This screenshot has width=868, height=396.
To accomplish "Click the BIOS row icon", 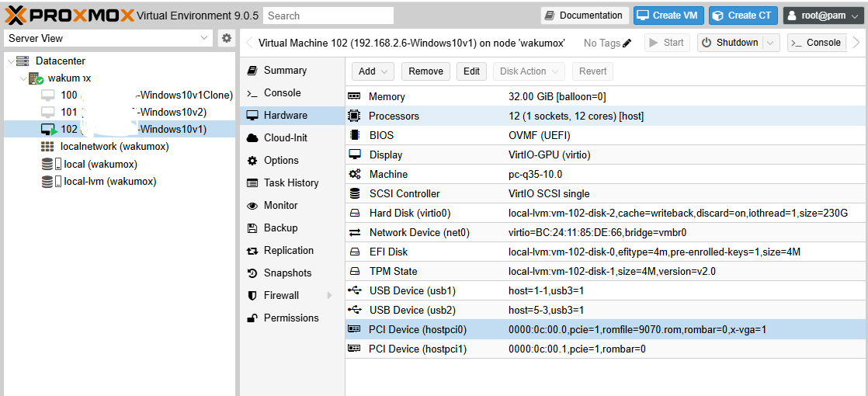I will [x=354, y=135].
